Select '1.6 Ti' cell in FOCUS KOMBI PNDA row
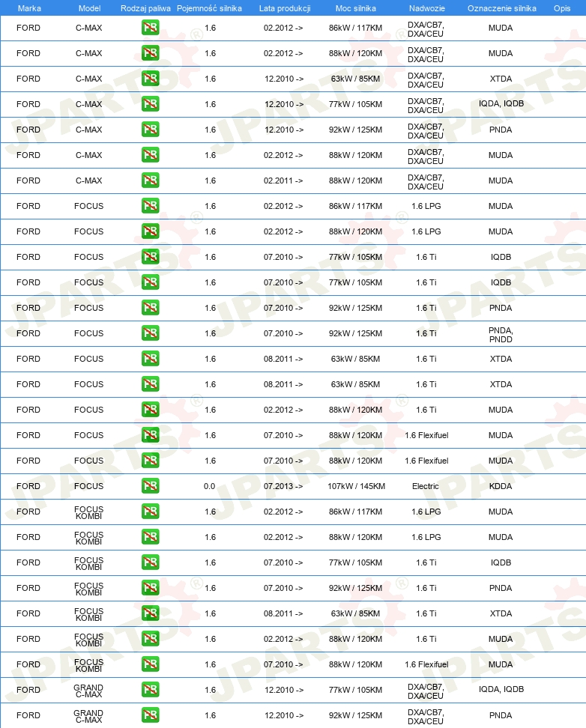The height and width of the screenshot is (728, 586). [426, 588]
